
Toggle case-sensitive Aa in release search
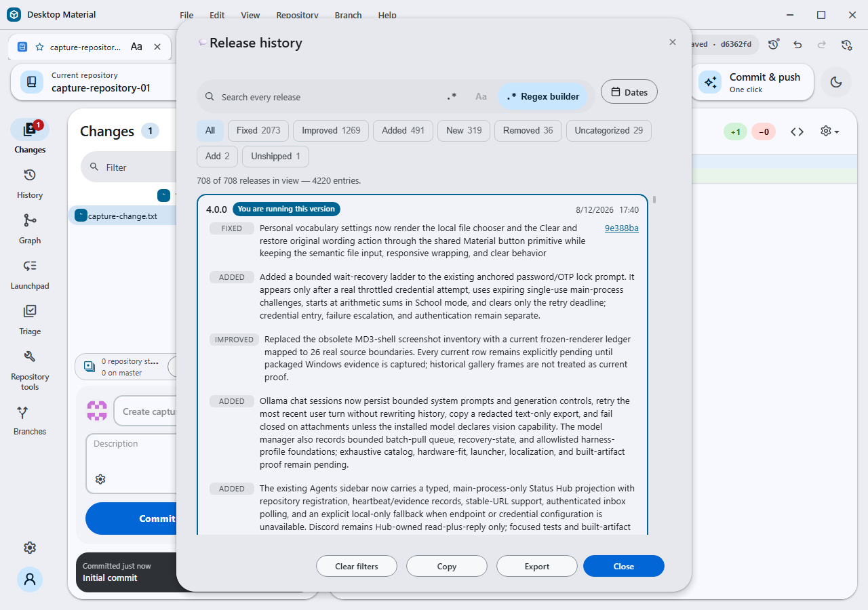pyautogui.click(x=481, y=97)
